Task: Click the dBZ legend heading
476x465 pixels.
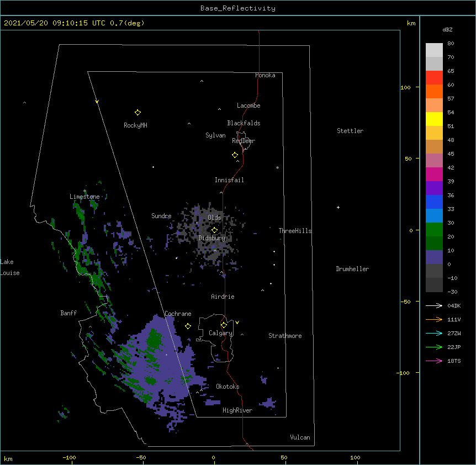Action: click(x=447, y=29)
